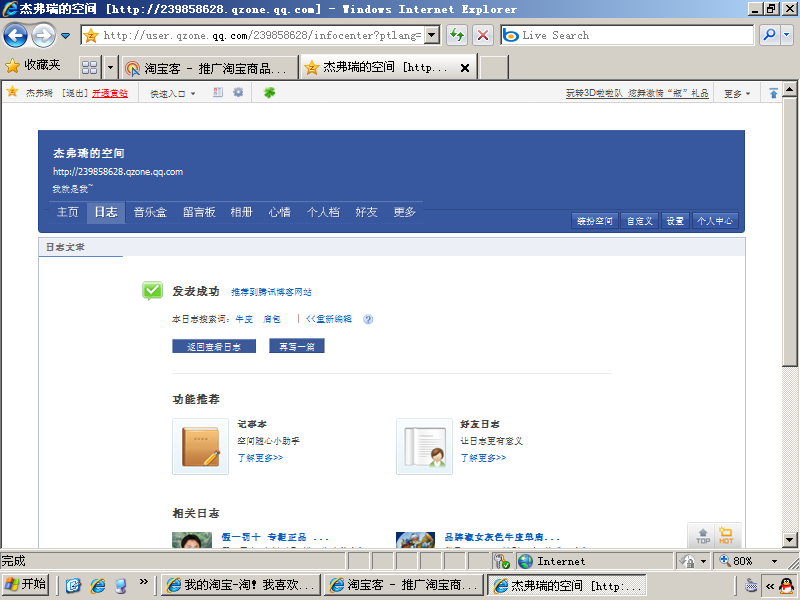Open the 好友日志 icon thumbnail
This screenshot has width=800, height=600.
pyautogui.click(x=424, y=446)
